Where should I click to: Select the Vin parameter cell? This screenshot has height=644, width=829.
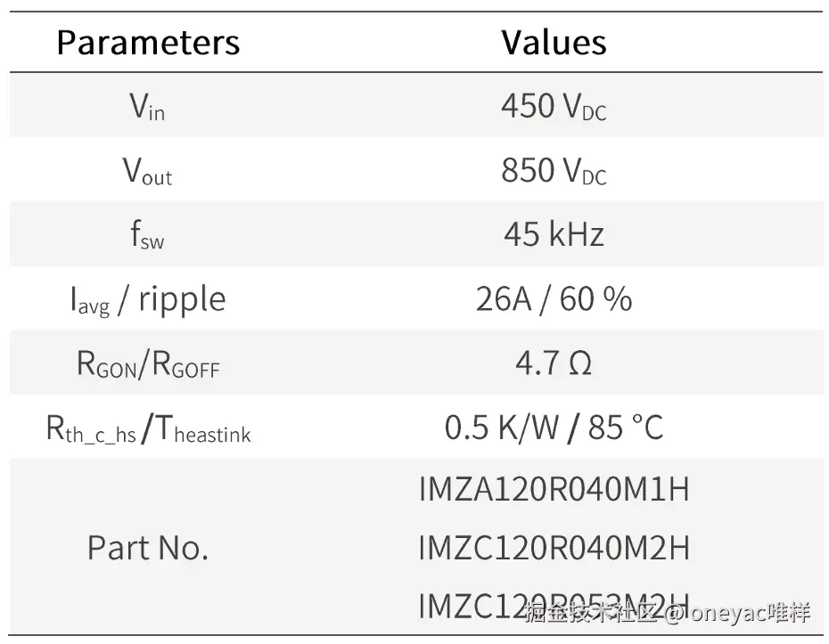point(148,107)
